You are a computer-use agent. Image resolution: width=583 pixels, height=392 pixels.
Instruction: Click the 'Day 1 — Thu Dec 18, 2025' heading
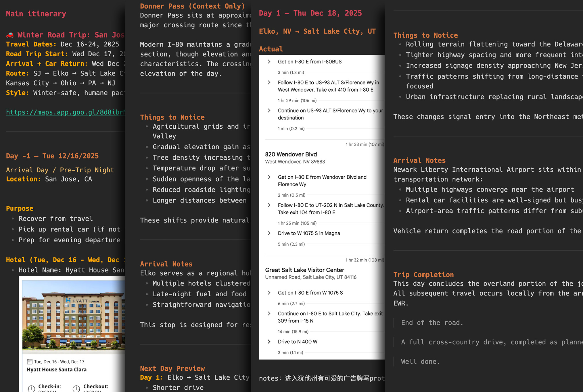[310, 13]
